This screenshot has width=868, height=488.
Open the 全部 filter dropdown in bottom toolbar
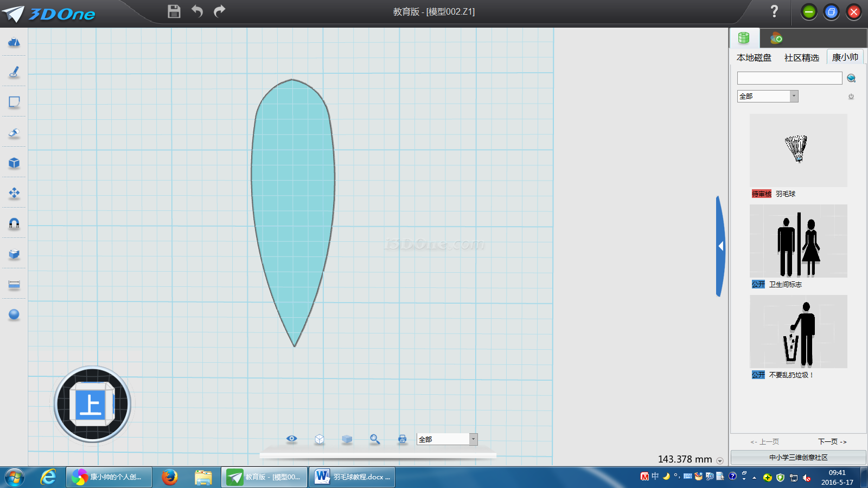(447, 439)
